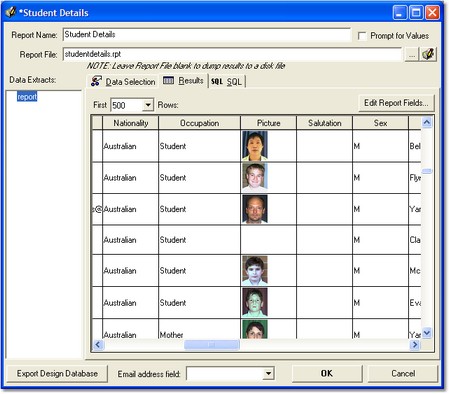Click the Nationality column header
449x394 pixels.
[130, 123]
